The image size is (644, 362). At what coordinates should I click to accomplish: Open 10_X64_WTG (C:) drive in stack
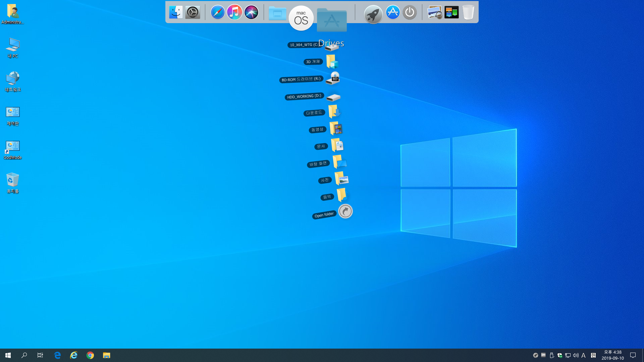[x=332, y=47]
